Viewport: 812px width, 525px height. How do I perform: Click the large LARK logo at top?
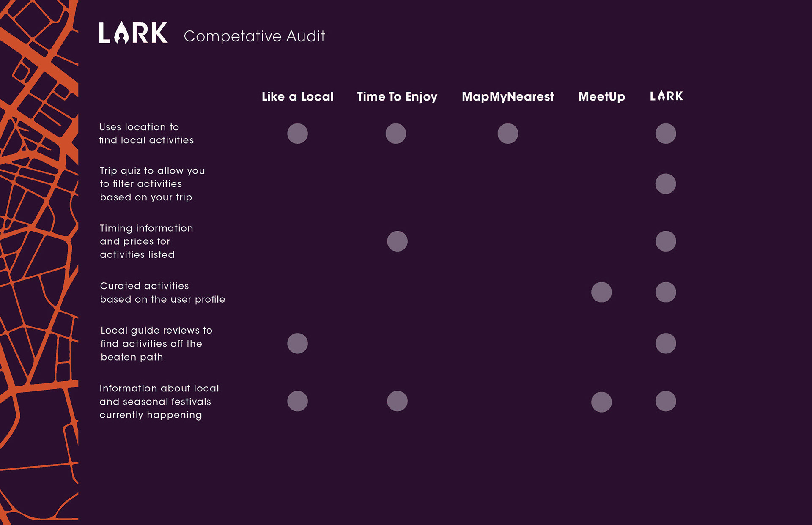(x=133, y=33)
